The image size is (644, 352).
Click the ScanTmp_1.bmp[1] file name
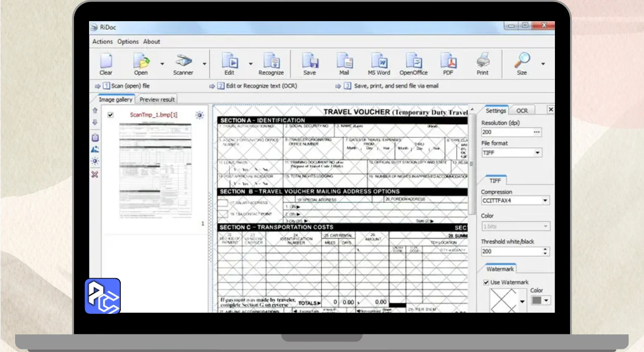pos(153,115)
